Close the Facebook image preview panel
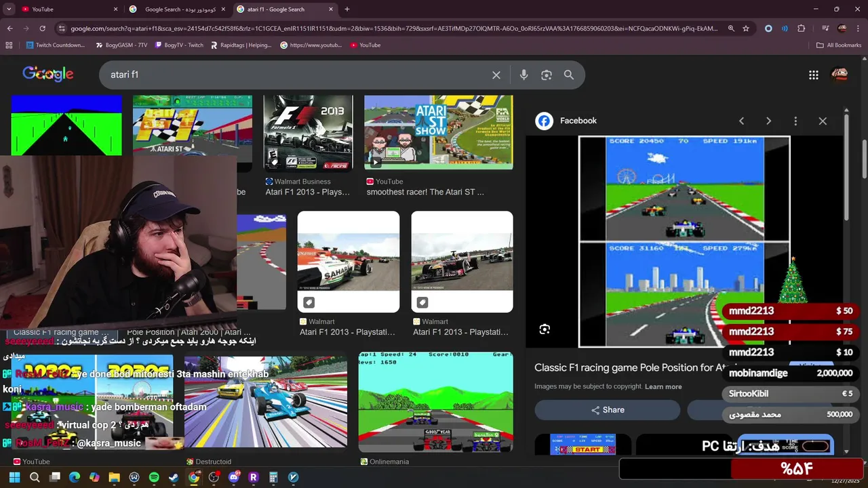The image size is (868, 488). click(x=823, y=121)
